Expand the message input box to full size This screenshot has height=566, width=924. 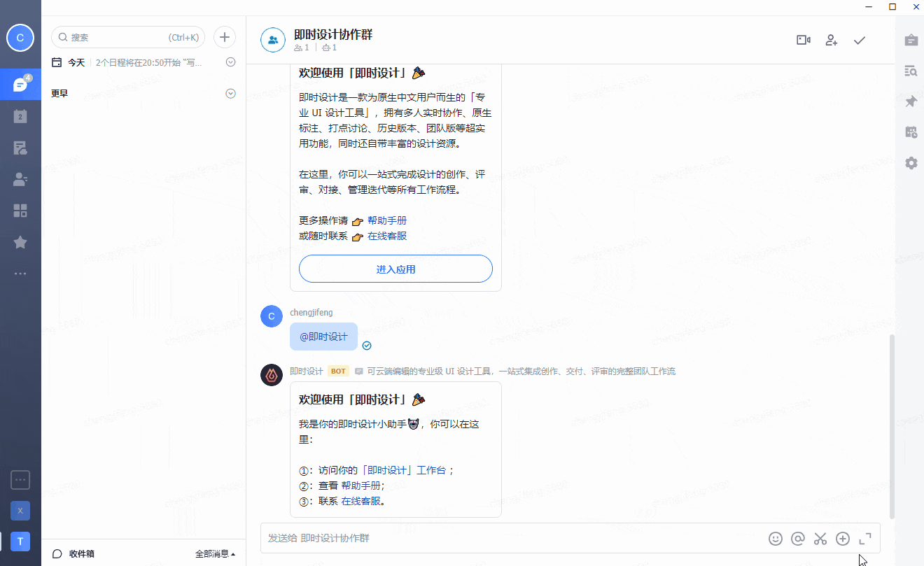coord(865,539)
